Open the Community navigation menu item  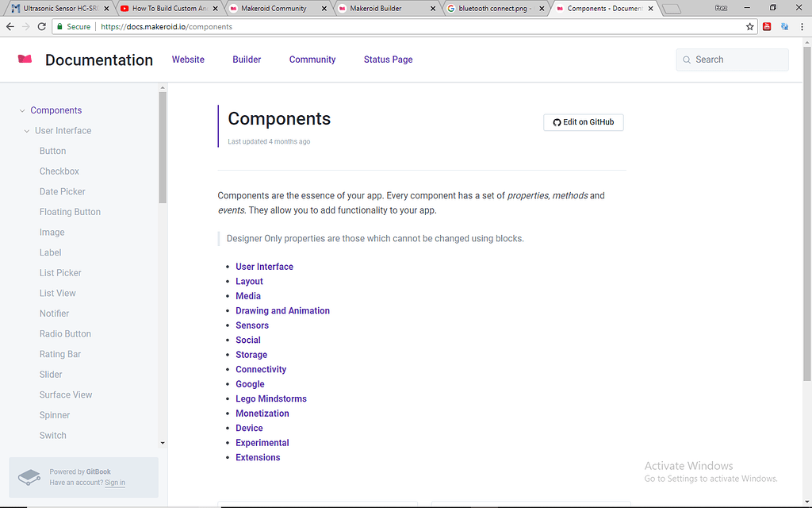[312, 60]
